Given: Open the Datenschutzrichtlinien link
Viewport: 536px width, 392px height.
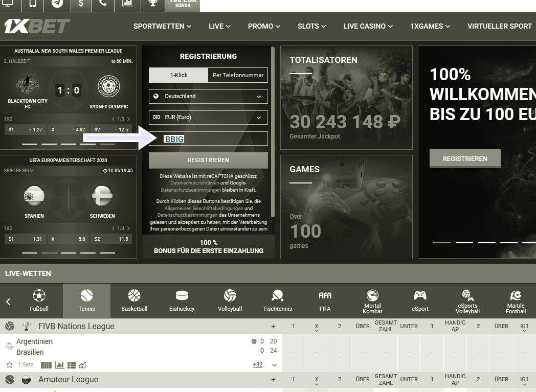Looking at the screenshot, I should click(x=194, y=183).
